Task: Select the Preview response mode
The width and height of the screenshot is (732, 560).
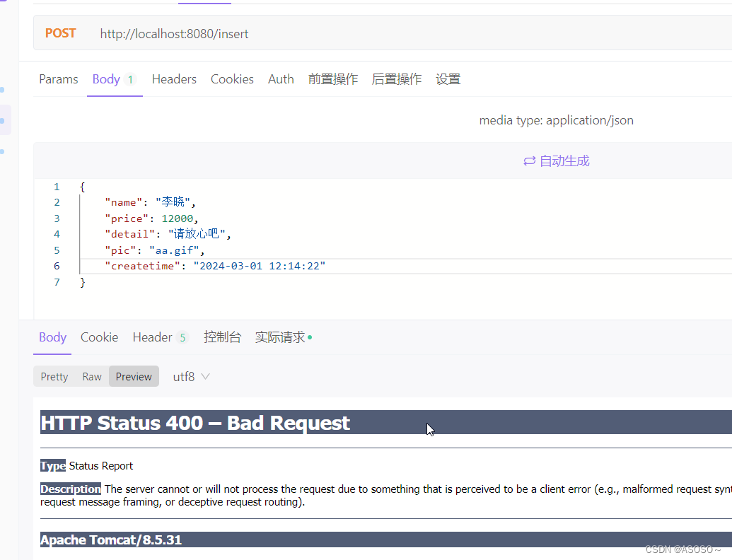Action: pyautogui.click(x=134, y=376)
